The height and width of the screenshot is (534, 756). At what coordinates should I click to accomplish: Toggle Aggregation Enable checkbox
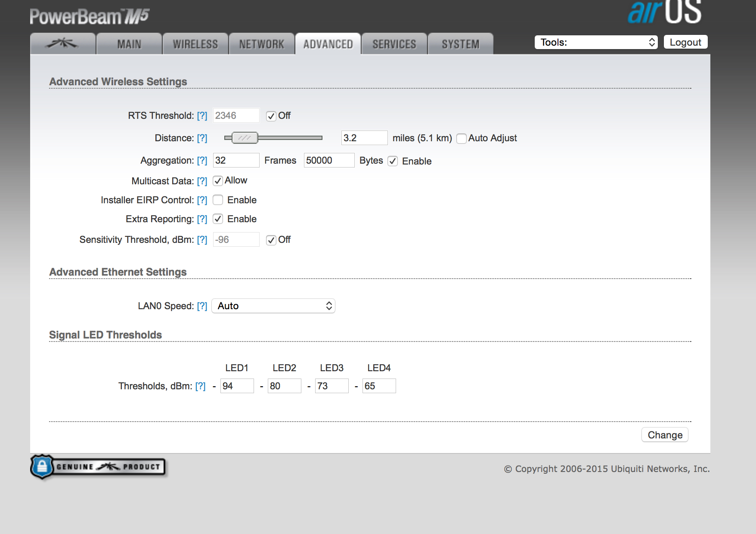click(x=393, y=161)
